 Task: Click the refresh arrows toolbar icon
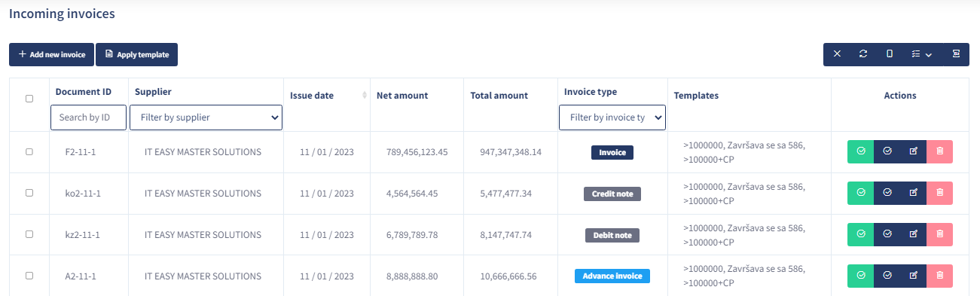coord(863,54)
